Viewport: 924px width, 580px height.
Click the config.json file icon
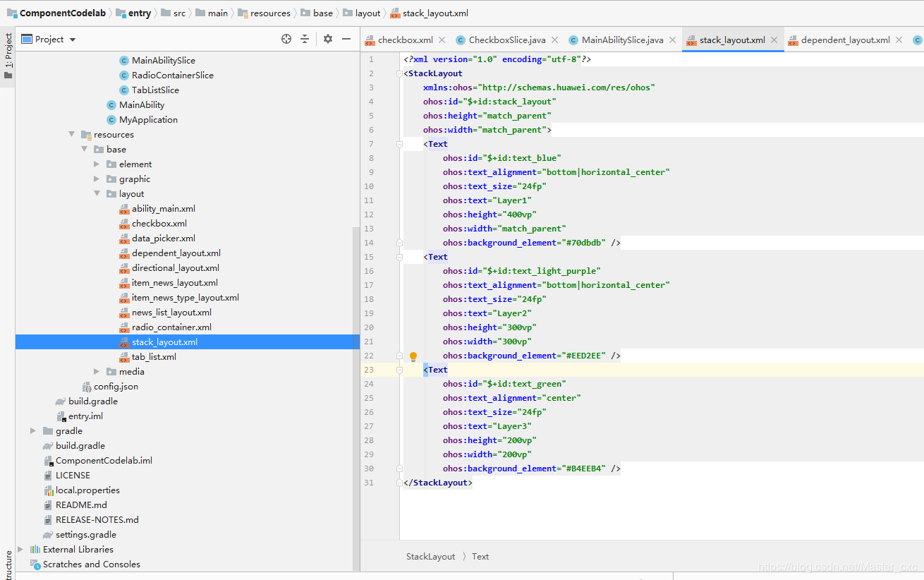pos(87,387)
